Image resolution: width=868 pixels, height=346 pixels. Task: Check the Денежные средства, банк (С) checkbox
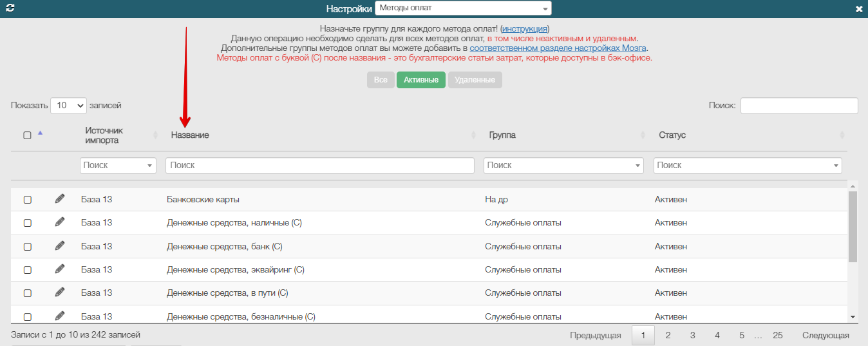pos(27,246)
